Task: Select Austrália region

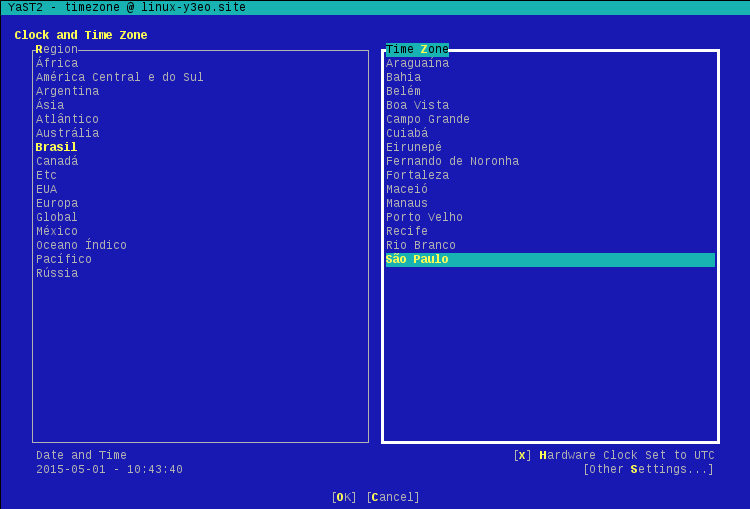Action: (x=67, y=133)
